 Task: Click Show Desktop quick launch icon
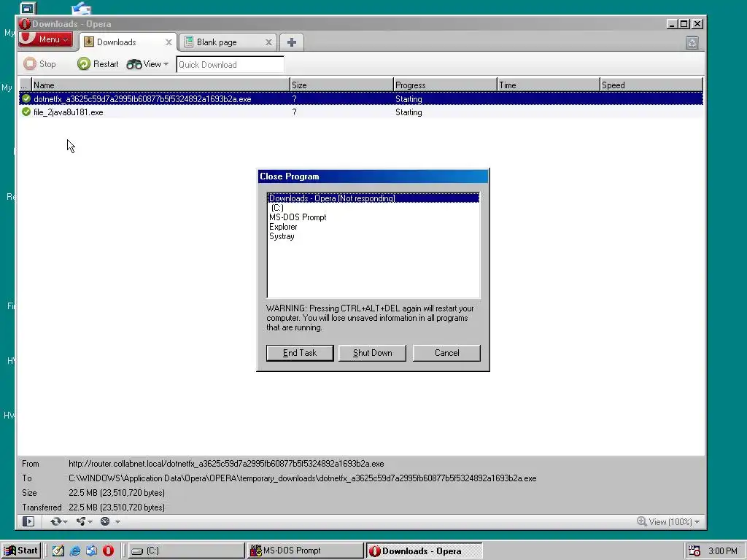[x=58, y=551]
